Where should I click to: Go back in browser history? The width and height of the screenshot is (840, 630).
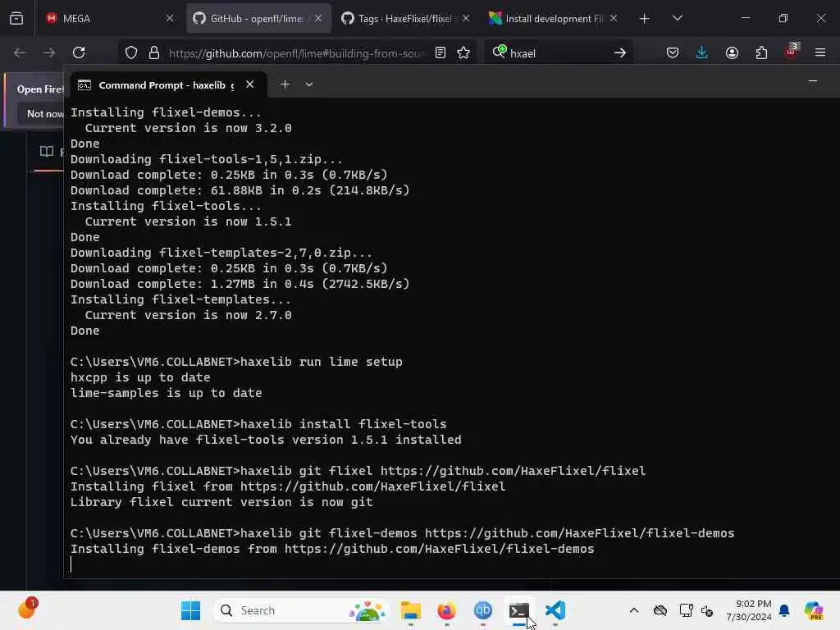pyautogui.click(x=20, y=52)
